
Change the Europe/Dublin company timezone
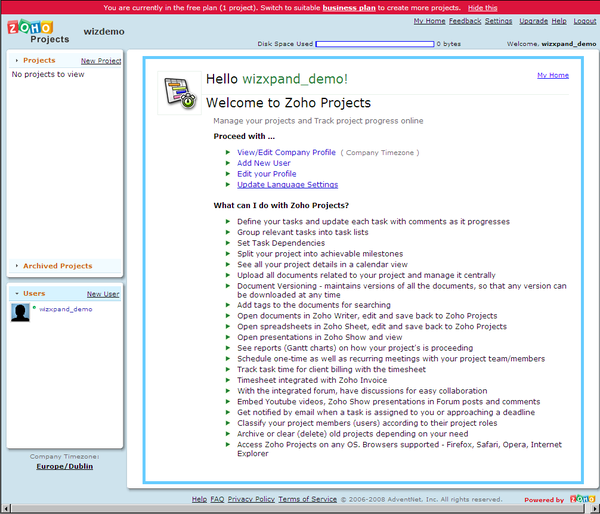pyautogui.click(x=65, y=466)
